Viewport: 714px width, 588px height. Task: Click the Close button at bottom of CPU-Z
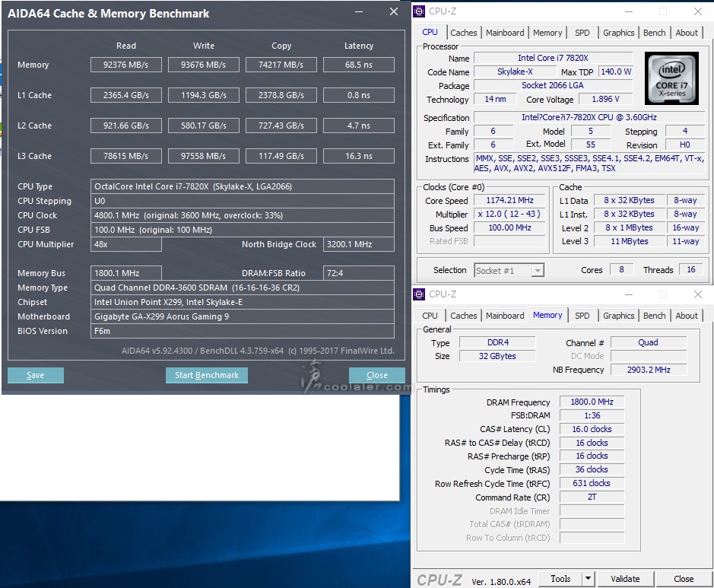coord(684,578)
